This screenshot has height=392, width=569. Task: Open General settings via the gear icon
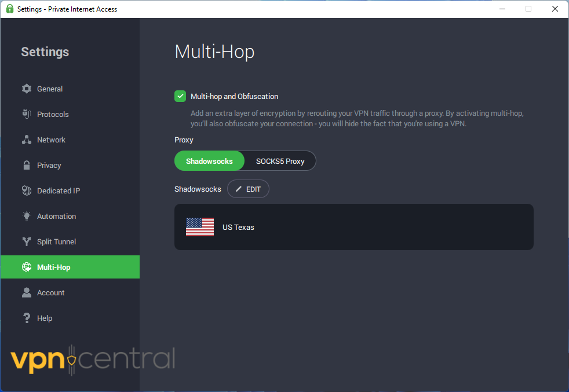27,89
